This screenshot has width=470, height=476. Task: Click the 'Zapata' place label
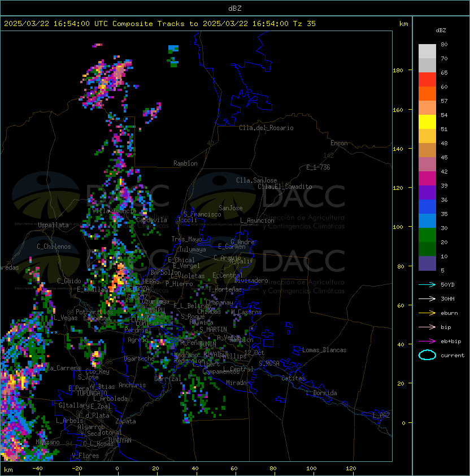click(x=125, y=421)
